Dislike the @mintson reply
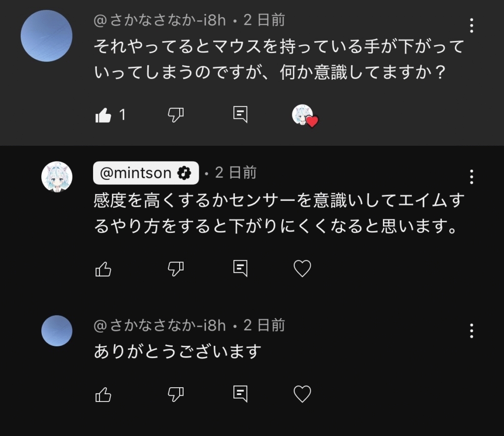The image size is (504, 436). [176, 268]
